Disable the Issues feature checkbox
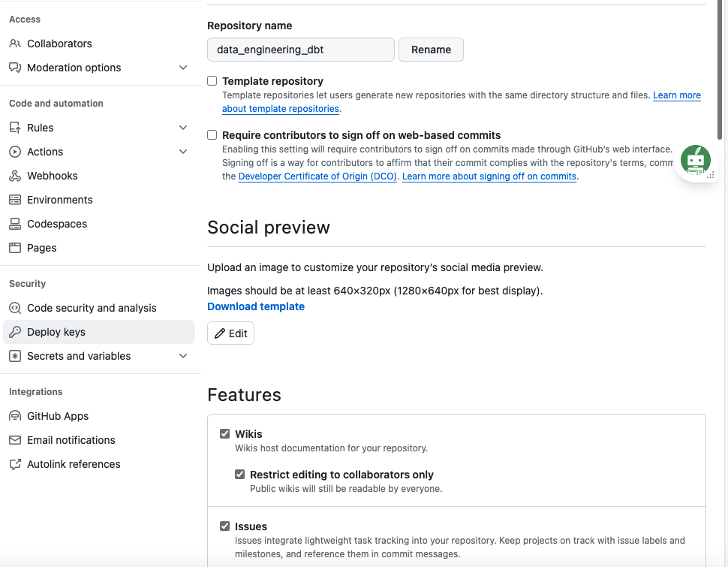 pos(224,526)
